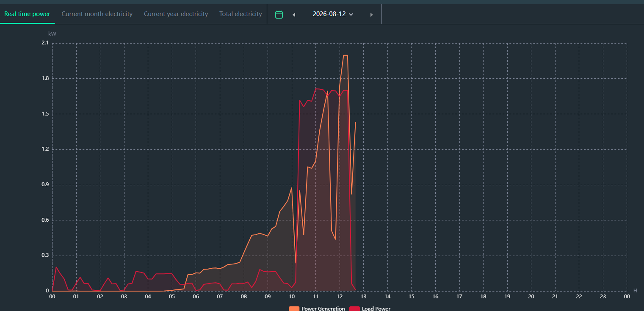Select Current year electricity tab
Image resolution: width=644 pixels, height=311 pixels.
[176, 14]
